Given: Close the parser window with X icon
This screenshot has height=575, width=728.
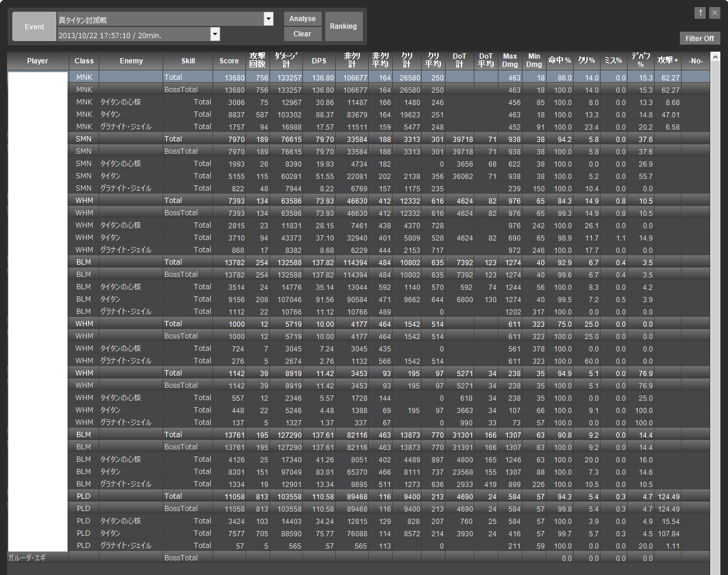Looking at the screenshot, I should [714, 13].
